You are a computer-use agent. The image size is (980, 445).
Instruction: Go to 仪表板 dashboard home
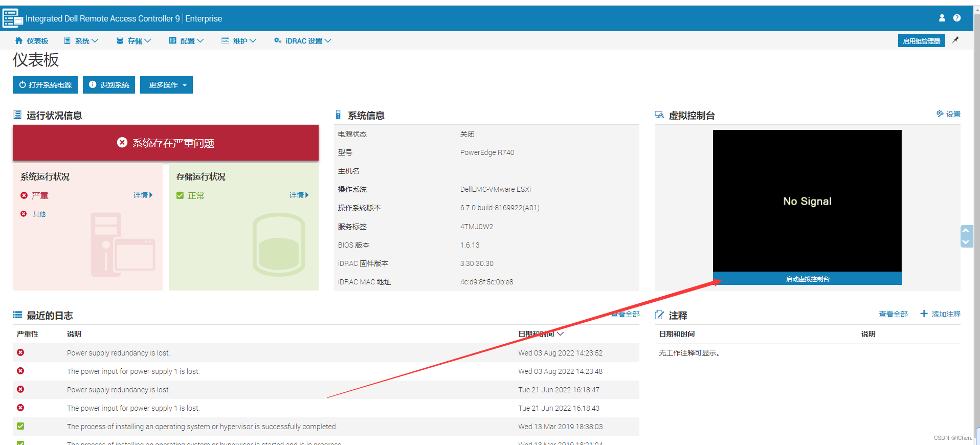coord(32,41)
